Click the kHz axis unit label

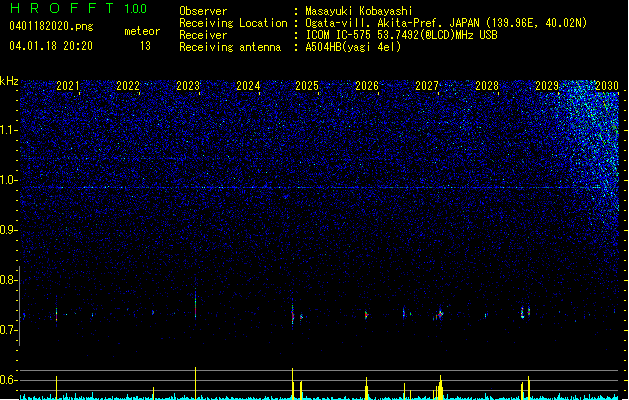click(9, 81)
